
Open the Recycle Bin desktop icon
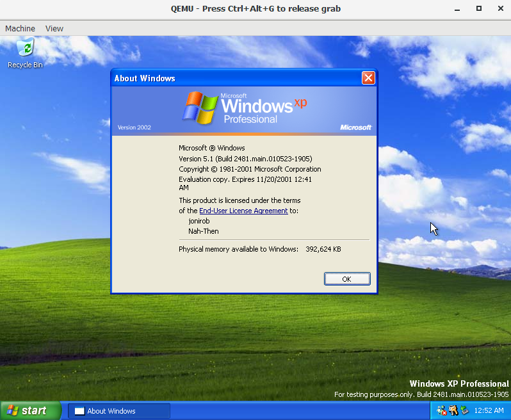tap(25, 53)
